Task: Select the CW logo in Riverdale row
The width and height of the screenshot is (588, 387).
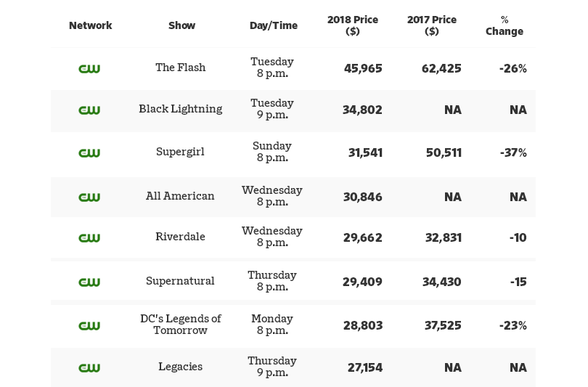Action: (89, 237)
